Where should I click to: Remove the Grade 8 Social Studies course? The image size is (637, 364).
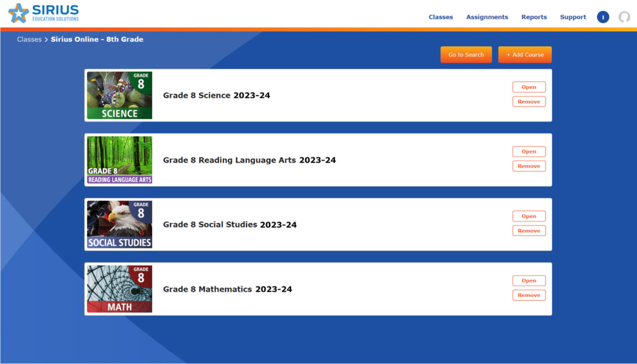(529, 231)
